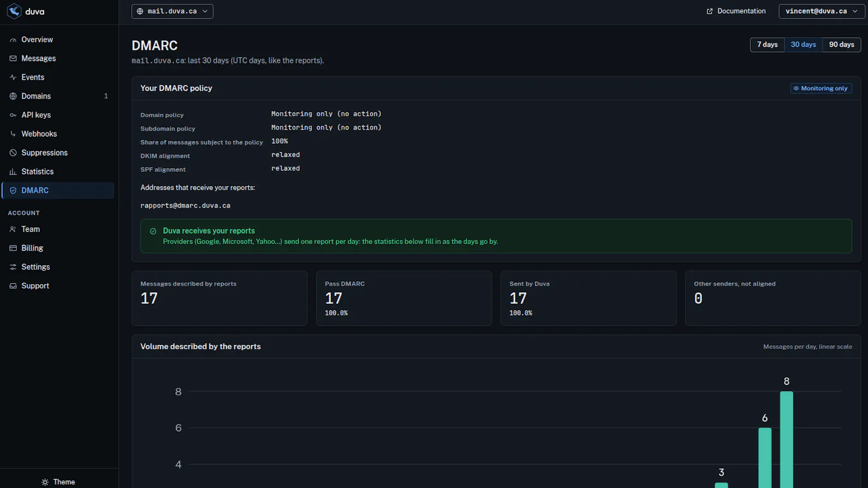Open the mail.duva.ca domain dropdown

coord(172,11)
